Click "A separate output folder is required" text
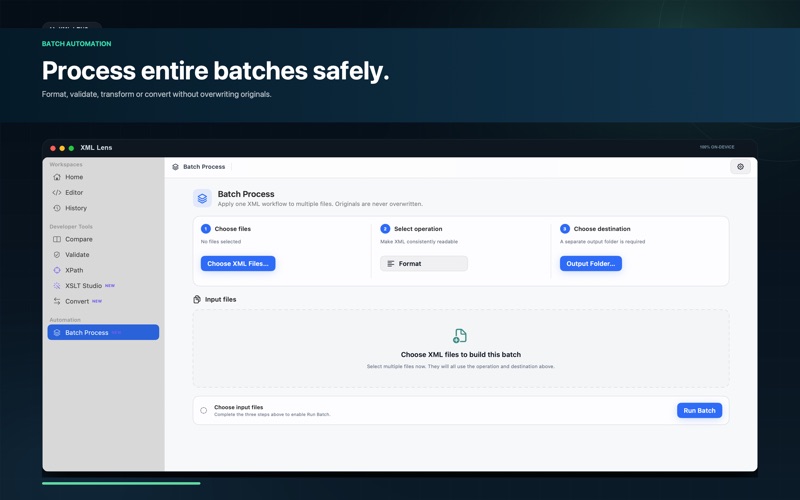 click(603, 242)
